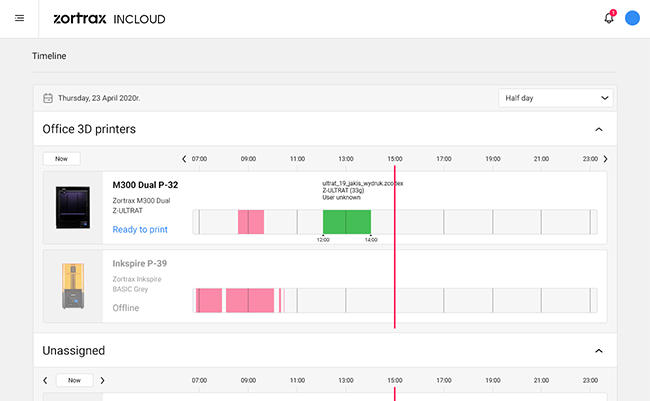650x401 pixels.
Task: Collapse the Office 3D printers section
Action: pos(599,129)
